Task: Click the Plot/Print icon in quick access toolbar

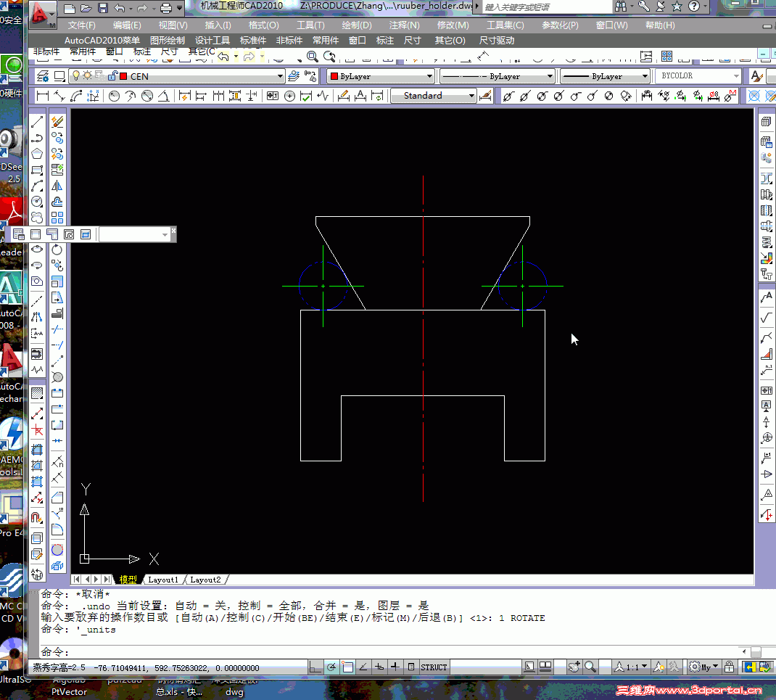Action: coord(166,8)
